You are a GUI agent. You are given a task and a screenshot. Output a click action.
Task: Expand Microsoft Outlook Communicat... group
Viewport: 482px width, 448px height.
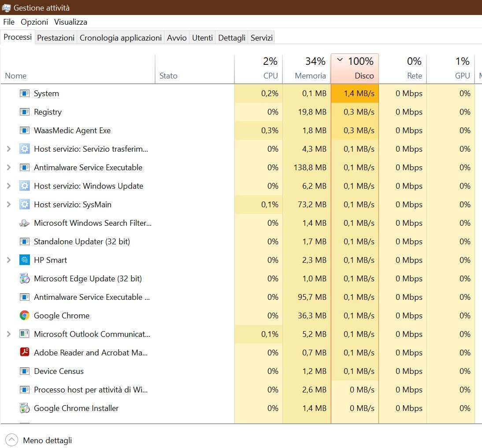(9, 334)
